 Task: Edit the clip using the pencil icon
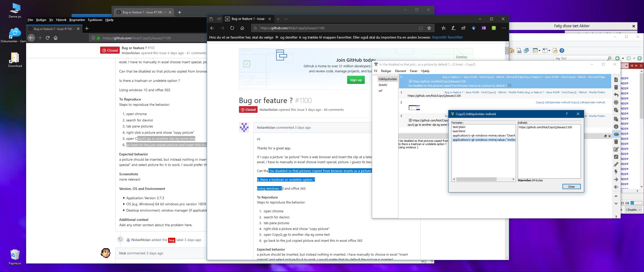click(x=616, y=164)
